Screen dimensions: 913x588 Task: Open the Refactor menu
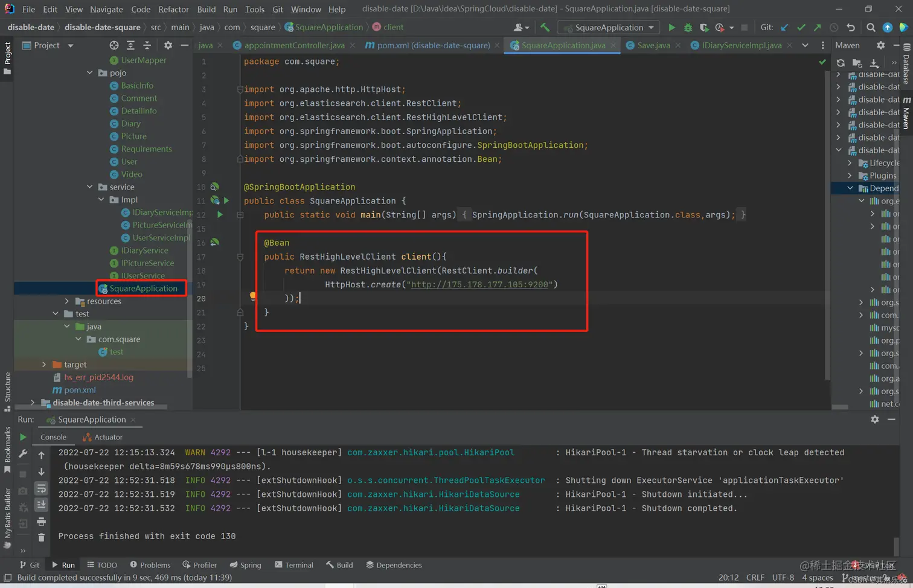(x=173, y=9)
